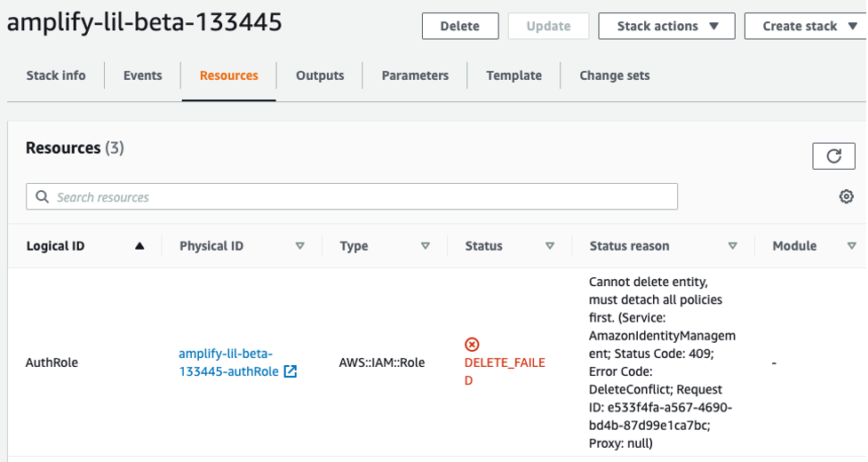Click the DELETE_FAILED status text
Screen dimensions: 868x462
point(505,371)
